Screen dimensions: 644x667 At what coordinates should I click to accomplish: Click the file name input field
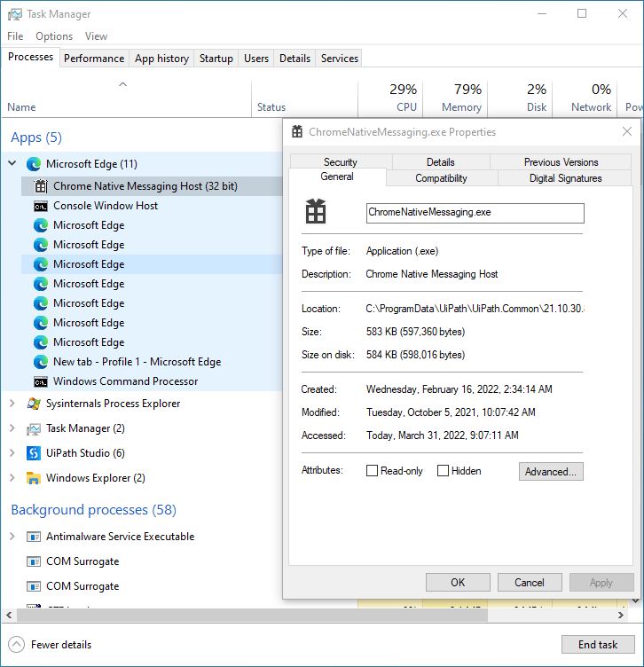pyautogui.click(x=475, y=213)
